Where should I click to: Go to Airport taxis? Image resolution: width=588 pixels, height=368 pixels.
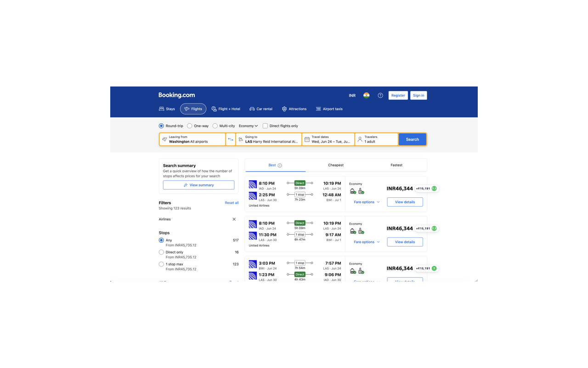329,109
